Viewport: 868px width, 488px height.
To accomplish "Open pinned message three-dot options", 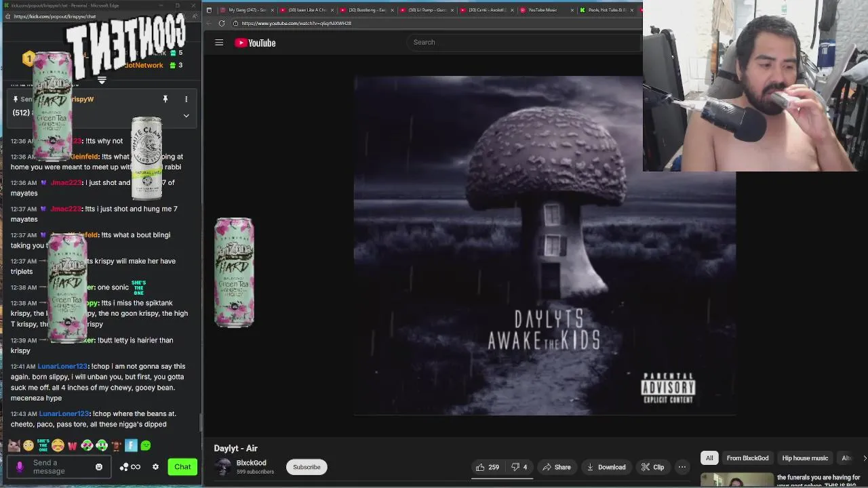I will pyautogui.click(x=186, y=99).
